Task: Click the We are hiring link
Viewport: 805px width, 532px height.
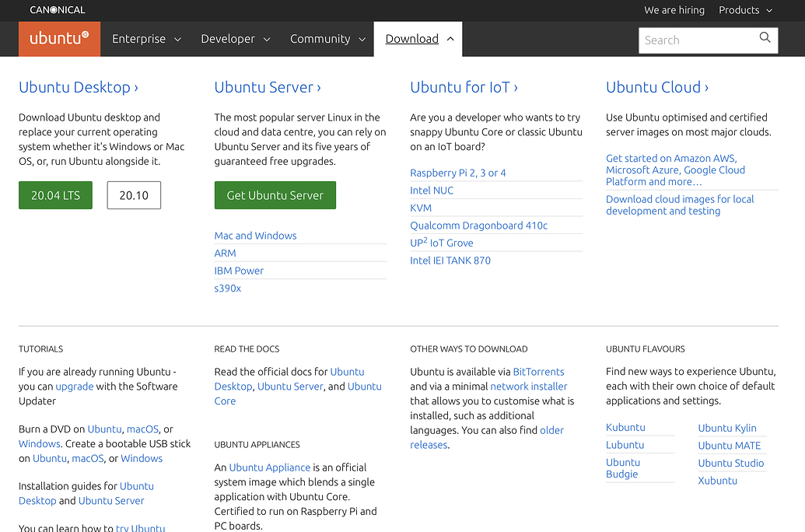Action: (674, 10)
